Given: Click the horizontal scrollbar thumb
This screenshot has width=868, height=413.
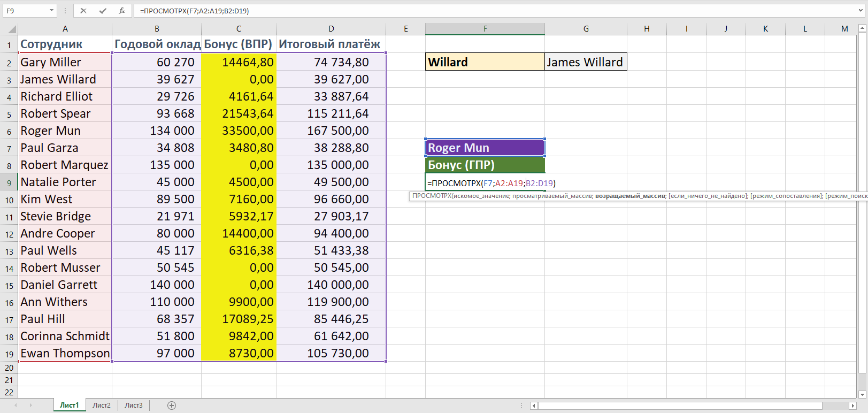Looking at the screenshot, I should pyautogui.click(x=680, y=406).
